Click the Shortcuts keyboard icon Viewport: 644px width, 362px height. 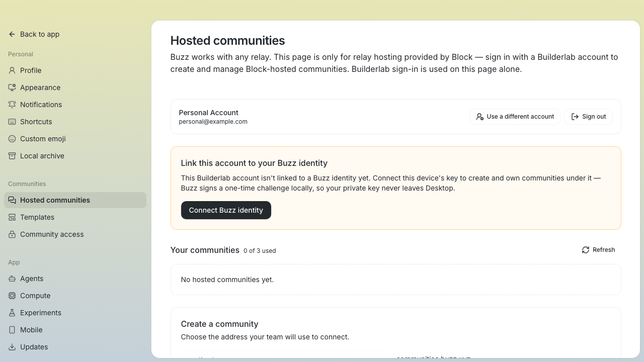click(x=12, y=122)
